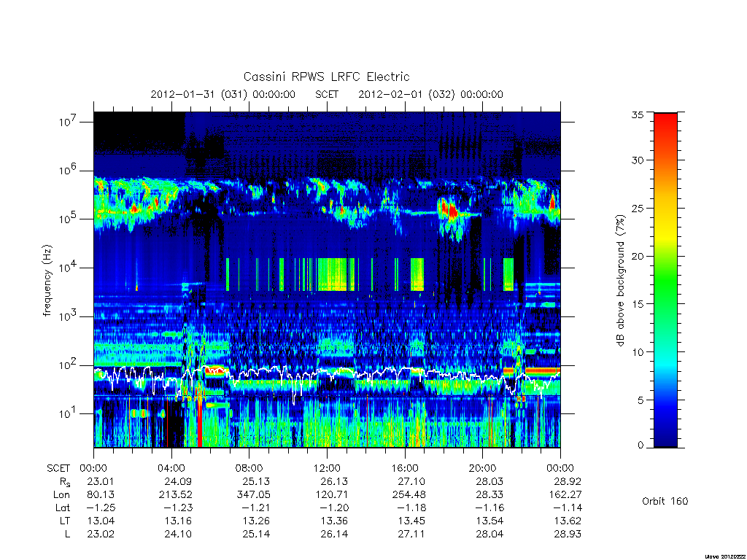Select the '30' color bar tick label
This screenshot has width=747, height=560.
click(638, 160)
